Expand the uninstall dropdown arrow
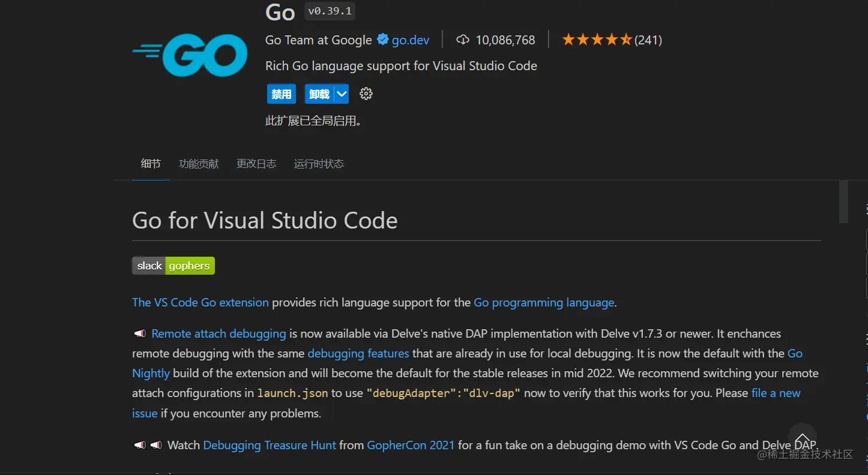Viewport: 868px width, 475px height. [342, 94]
